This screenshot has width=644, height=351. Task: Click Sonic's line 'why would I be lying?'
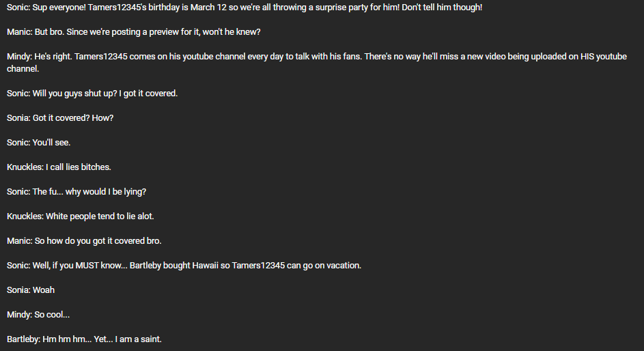pyautogui.click(x=76, y=192)
